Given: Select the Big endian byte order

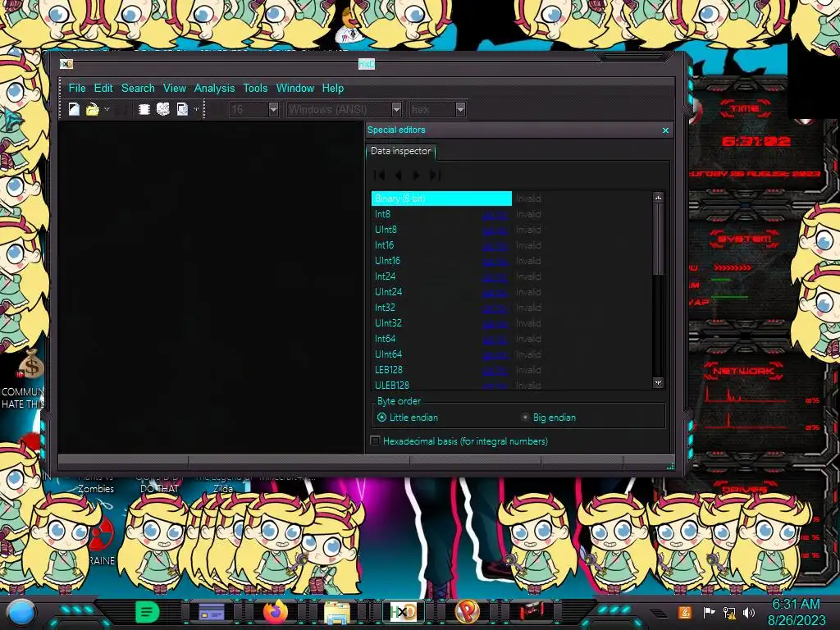Looking at the screenshot, I should (x=549, y=418).
